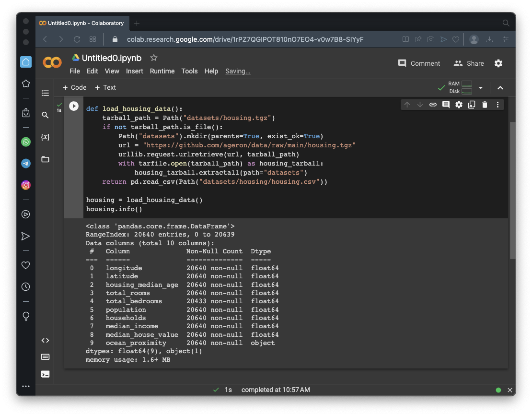Open more cell actions menu
The image size is (532, 416).
click(497, 105)
